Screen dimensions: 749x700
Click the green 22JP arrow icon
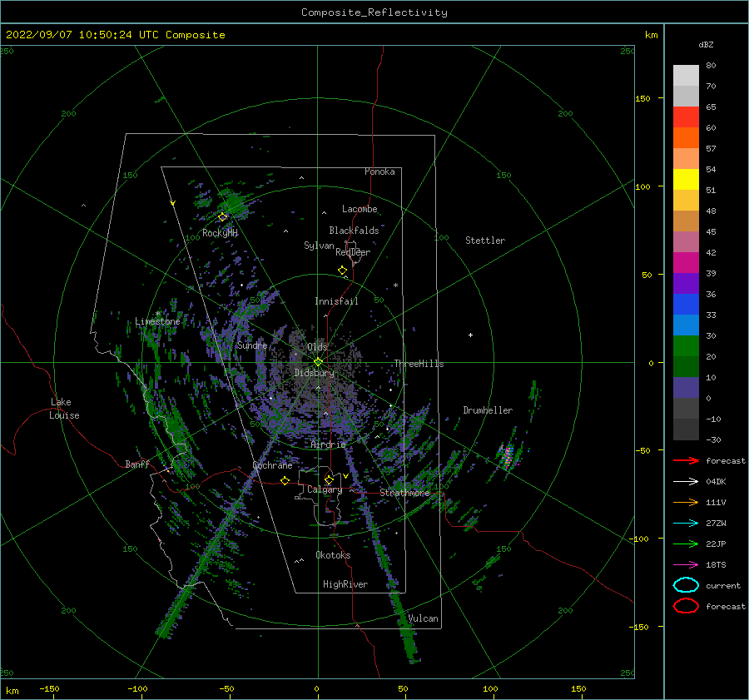686,544
